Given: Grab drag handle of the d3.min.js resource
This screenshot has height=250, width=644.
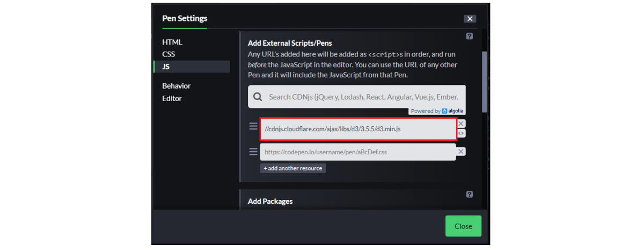Looking at the screenshot, I should click(x=253, y=126).
